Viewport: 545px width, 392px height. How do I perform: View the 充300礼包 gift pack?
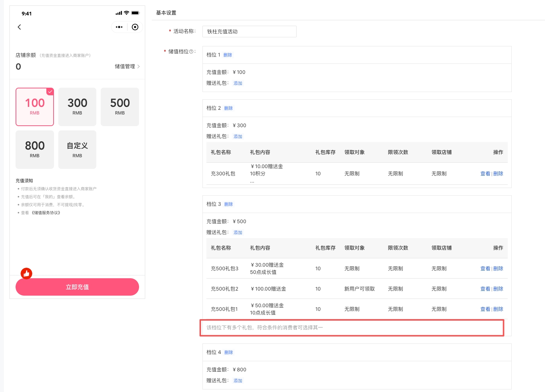485,174
